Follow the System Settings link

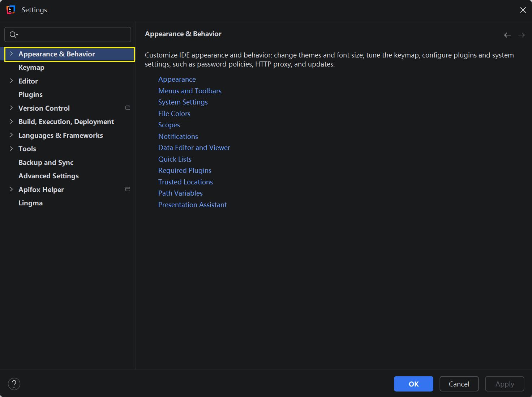click(183, 102)
